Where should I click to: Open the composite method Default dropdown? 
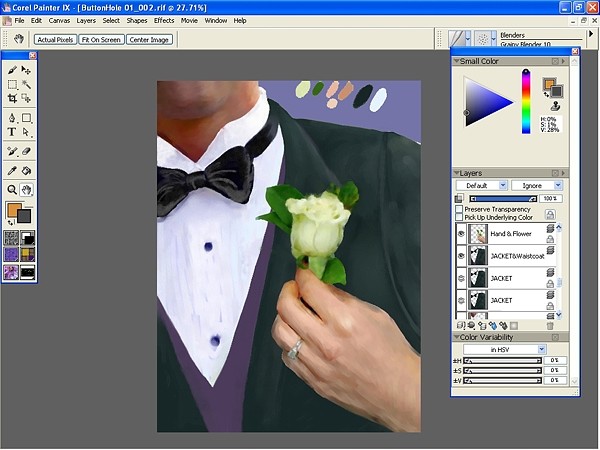pyautogui.click(x=482, y=186)
